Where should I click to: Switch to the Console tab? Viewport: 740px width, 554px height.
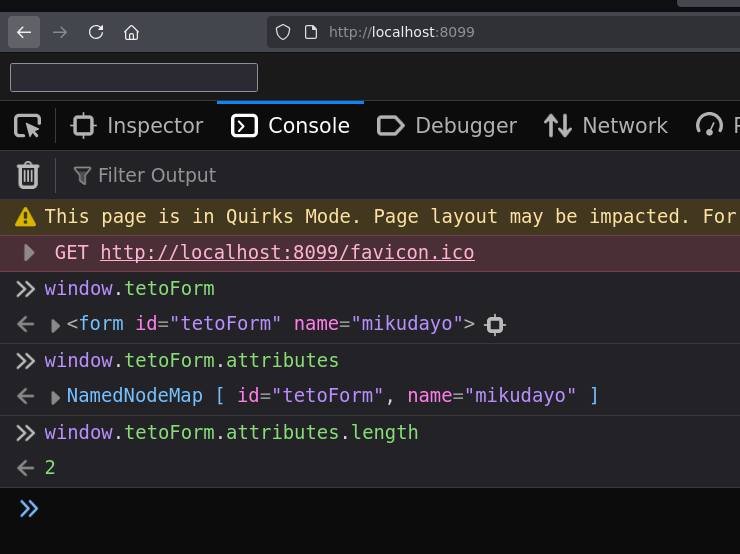click(x=290, y=126)
